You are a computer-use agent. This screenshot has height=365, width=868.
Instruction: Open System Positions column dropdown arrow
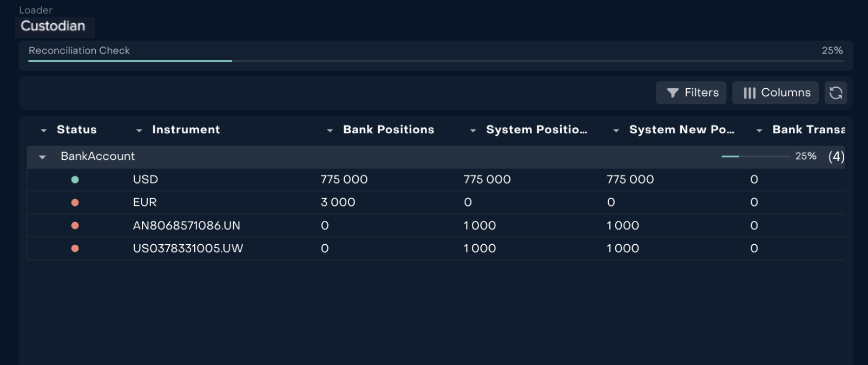[x=473, y=131]
